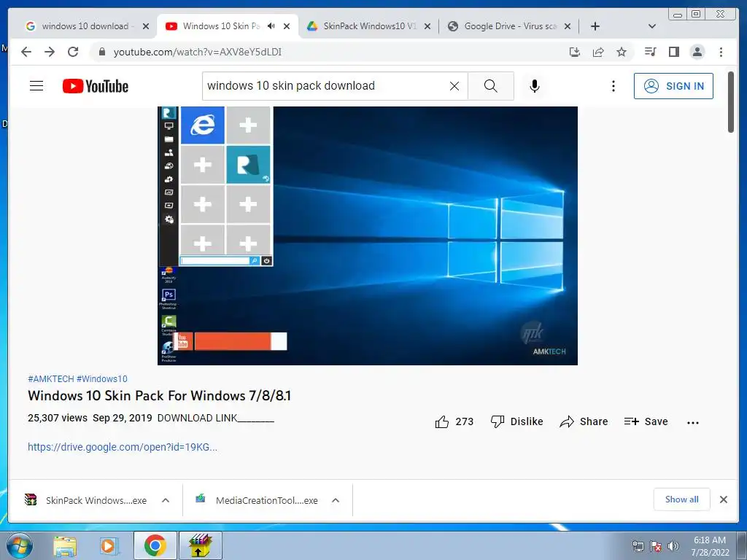The width and height of the screenshot is (747, 560).
Task: Go to the YouTube home logo
Action: point(96,86)
